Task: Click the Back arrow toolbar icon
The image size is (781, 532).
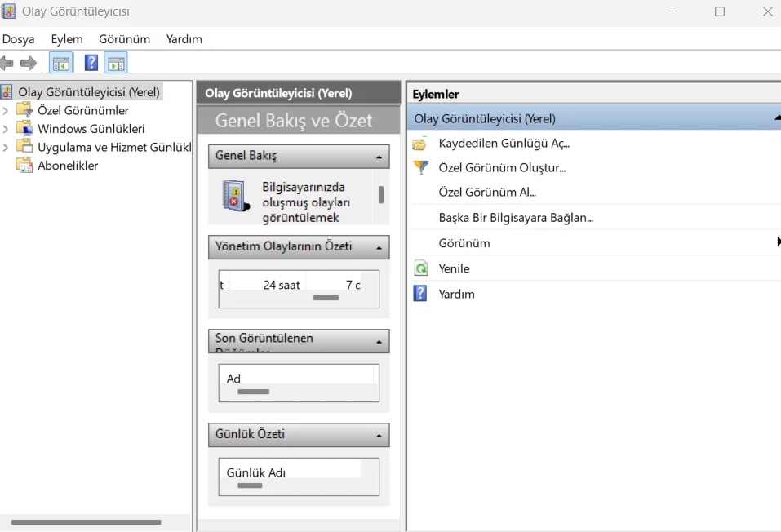Action: click(x=7, y=64)
